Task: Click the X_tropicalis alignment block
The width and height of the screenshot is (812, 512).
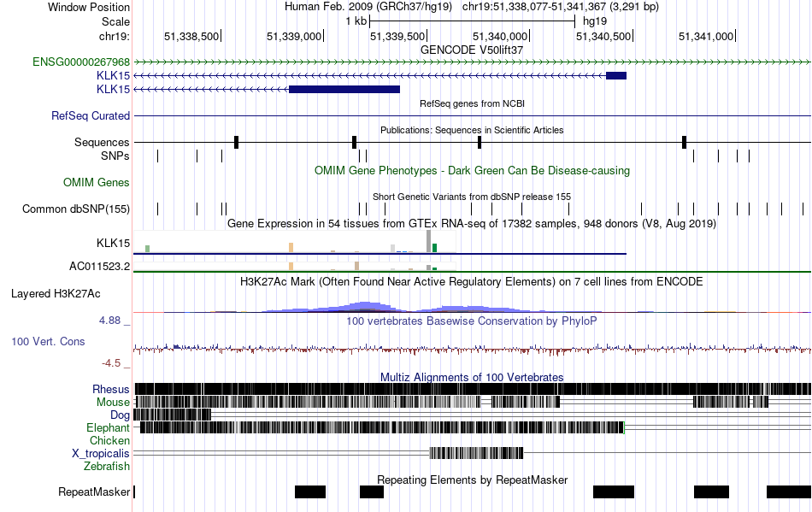Action: coord(476,453)
